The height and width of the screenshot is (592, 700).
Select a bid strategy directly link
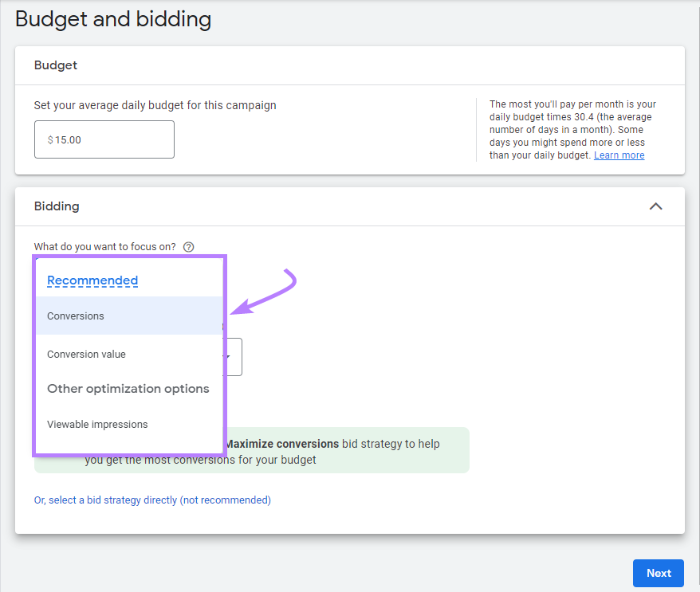tap(152, 500)
